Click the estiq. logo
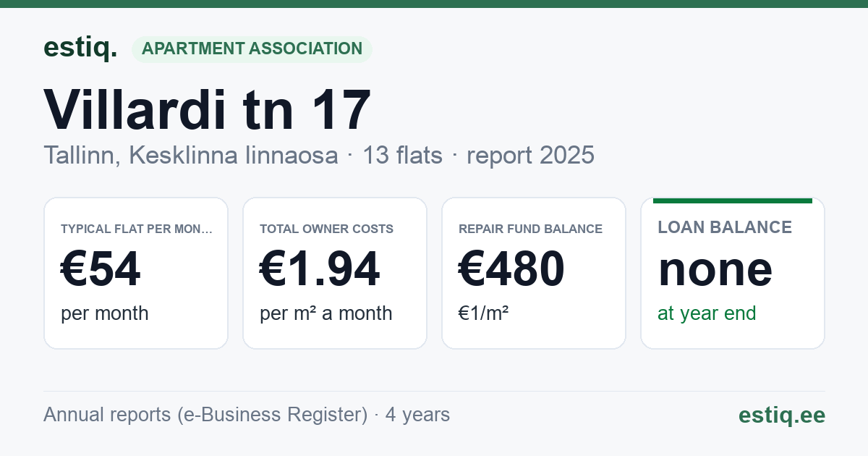The width and height of the screenshot is (868, 456). click(x=80, y=48)
